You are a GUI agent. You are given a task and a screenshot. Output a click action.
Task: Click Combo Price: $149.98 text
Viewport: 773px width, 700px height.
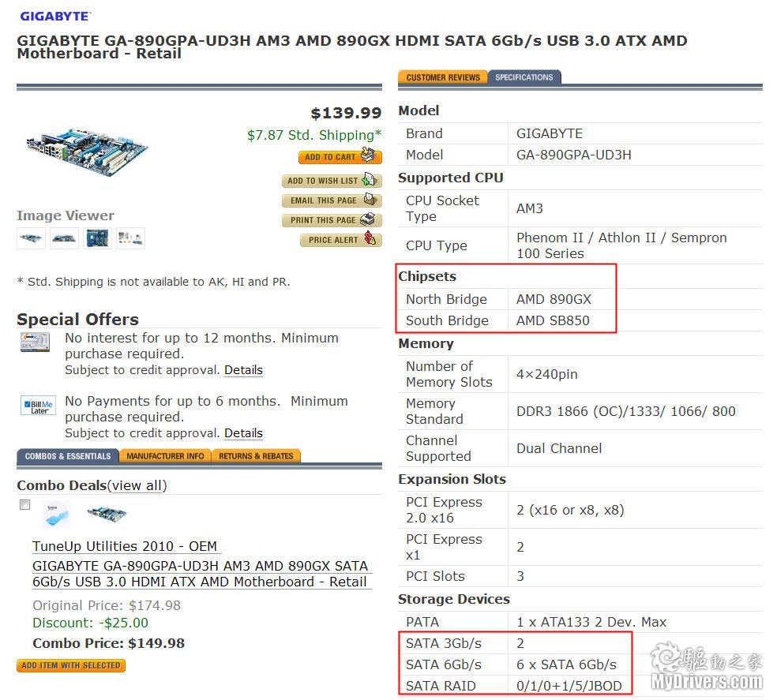[108, 643]
